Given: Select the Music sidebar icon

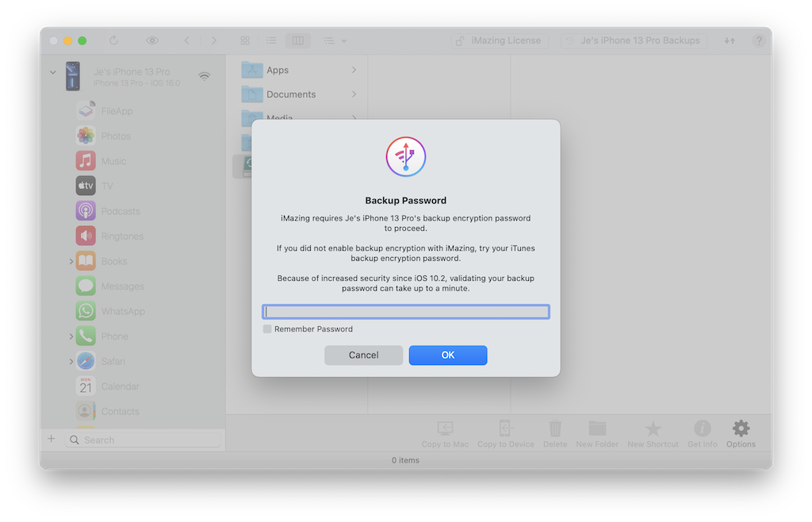Looking at the screenshot, I should [x=86, y=161].
